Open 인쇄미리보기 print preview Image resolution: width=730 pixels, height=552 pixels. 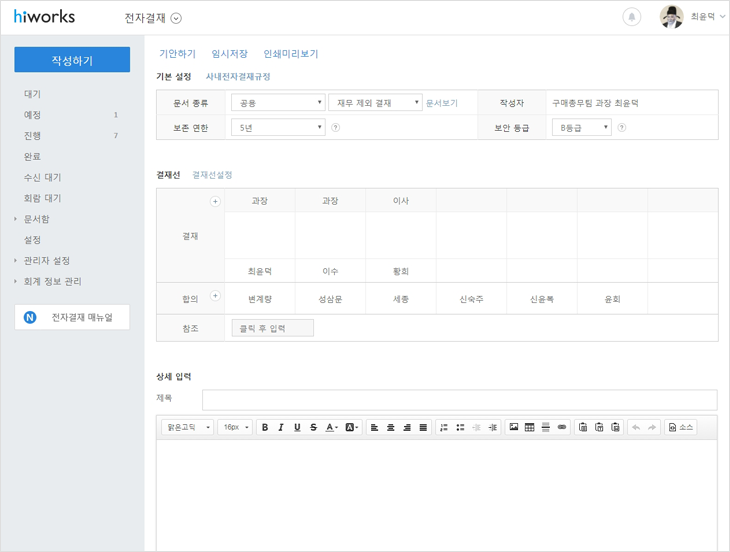pos(291,54)
